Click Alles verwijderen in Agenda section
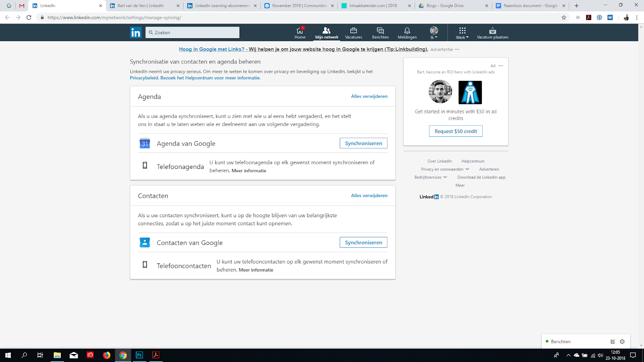The image size is (644, 362). 369,97
